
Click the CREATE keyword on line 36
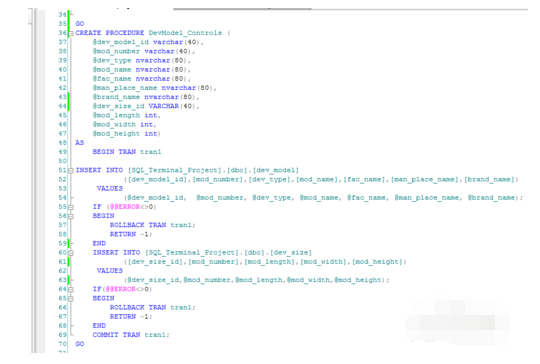coord(88,33)
